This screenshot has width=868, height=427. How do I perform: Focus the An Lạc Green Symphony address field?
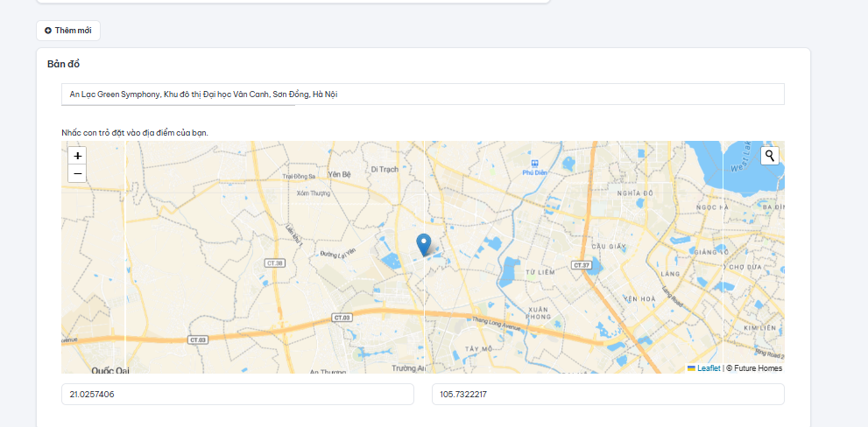[423, 94]
